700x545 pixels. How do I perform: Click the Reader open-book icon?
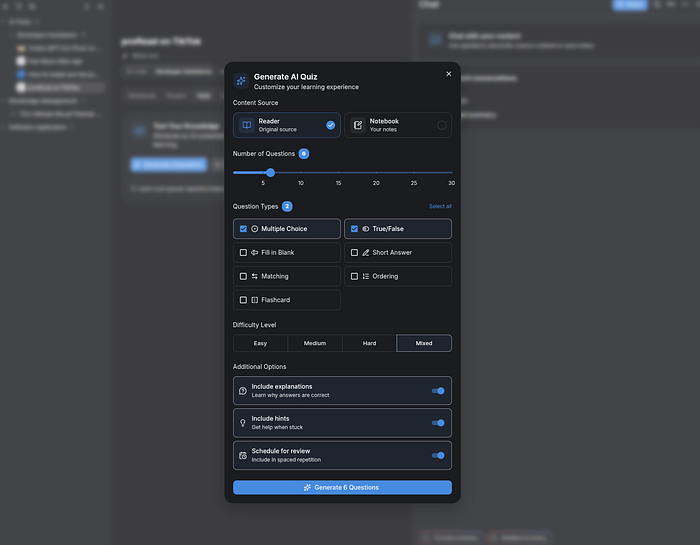246,125
